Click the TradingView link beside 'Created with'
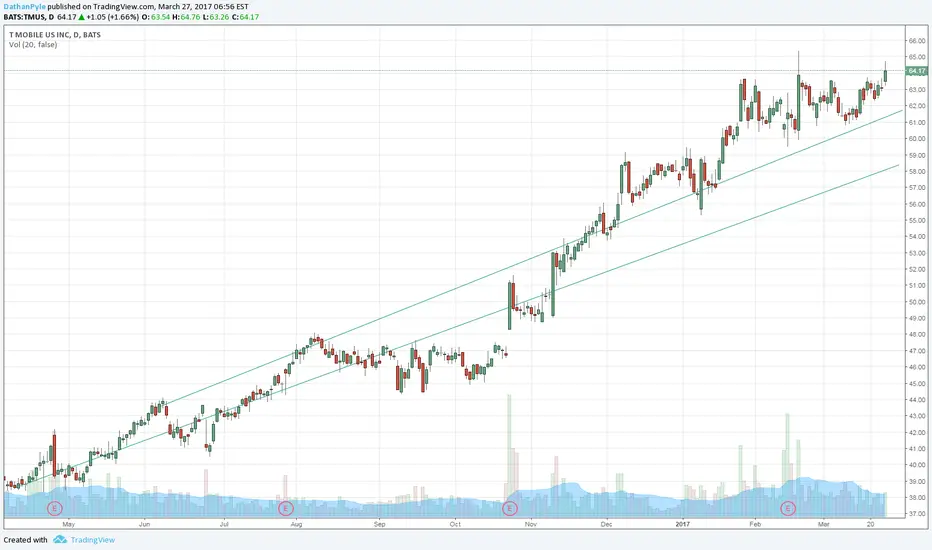Screen dimensions: 932x550 [x=93, y=540]
